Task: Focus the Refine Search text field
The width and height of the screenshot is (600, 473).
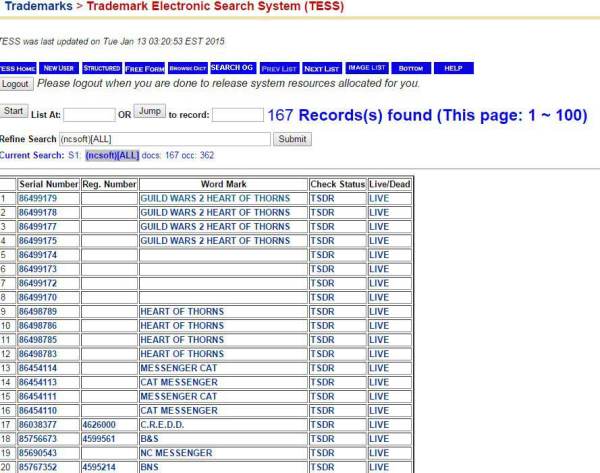Action: coord(164,139)
